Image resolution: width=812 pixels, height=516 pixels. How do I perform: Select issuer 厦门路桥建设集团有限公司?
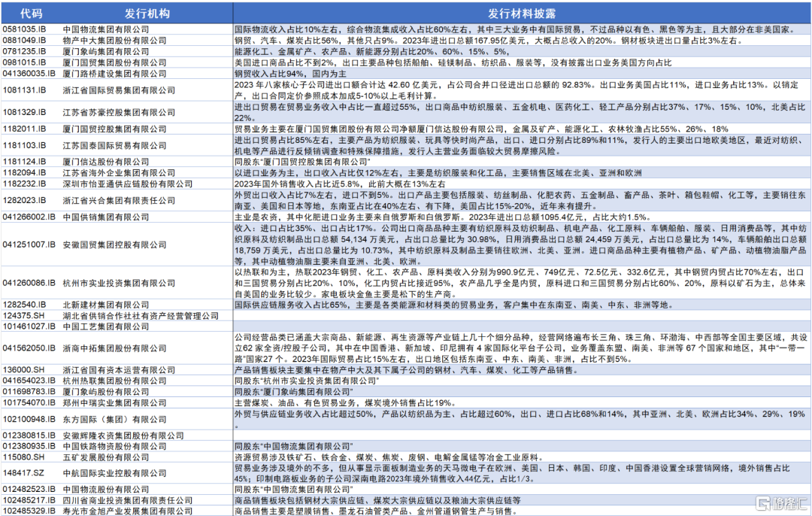pyautogui.click(x=114, y=73)
